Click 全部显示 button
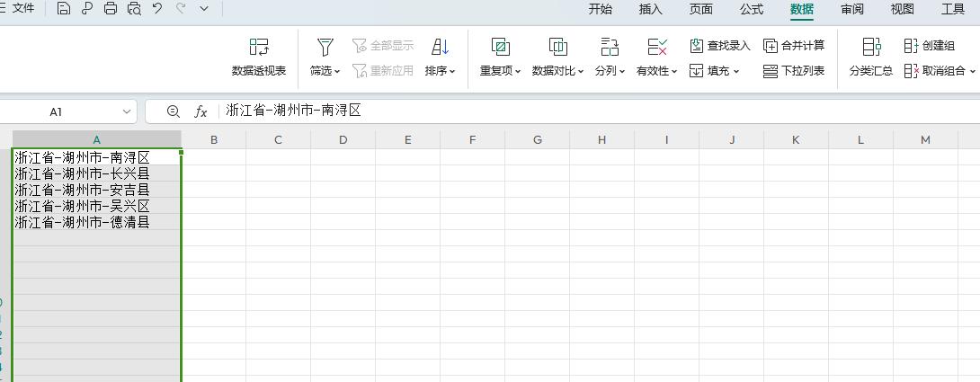The height and width of the screenshot is (382, 980). tap(383, 46)
